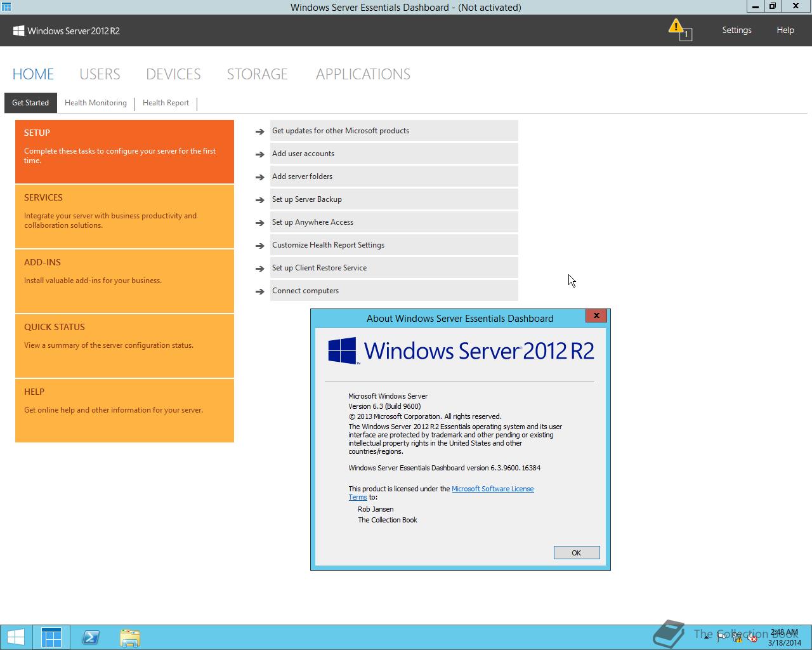
Task: Click 'Microsoft Windows Server' text in About dialog
Action: pos(388,396)
